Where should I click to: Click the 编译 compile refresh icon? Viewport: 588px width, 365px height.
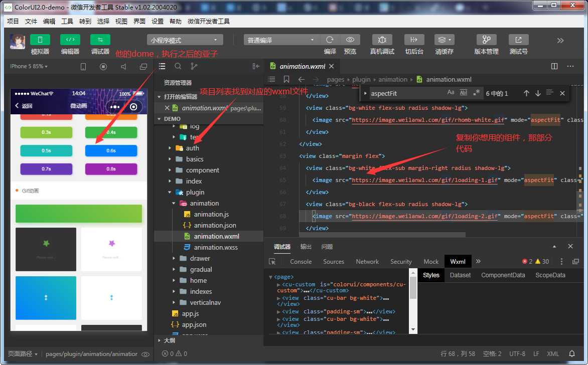(330, 40)
